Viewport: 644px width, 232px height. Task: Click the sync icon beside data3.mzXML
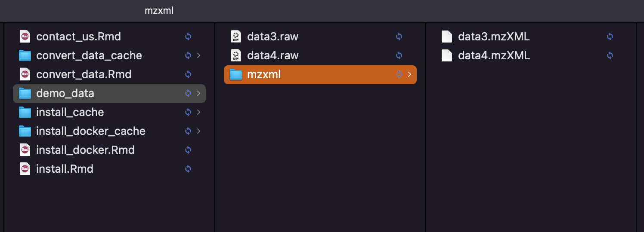tap(610, 37)
